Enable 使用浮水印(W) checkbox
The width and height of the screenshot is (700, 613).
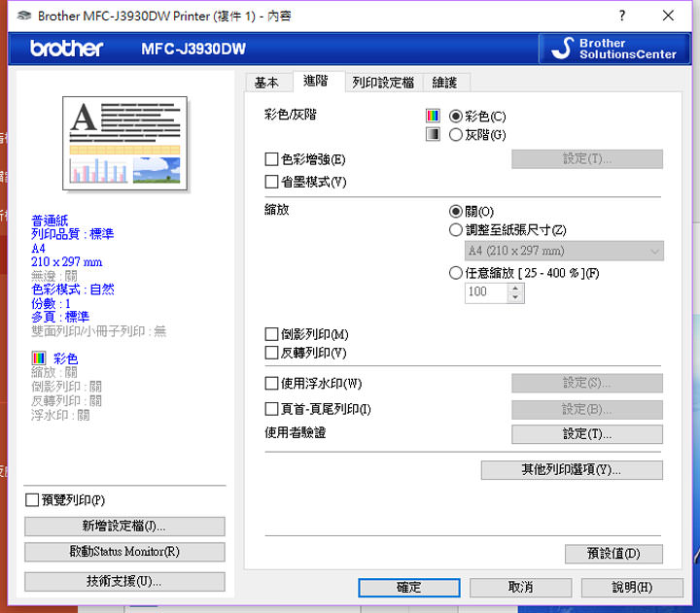click(271, 383)
